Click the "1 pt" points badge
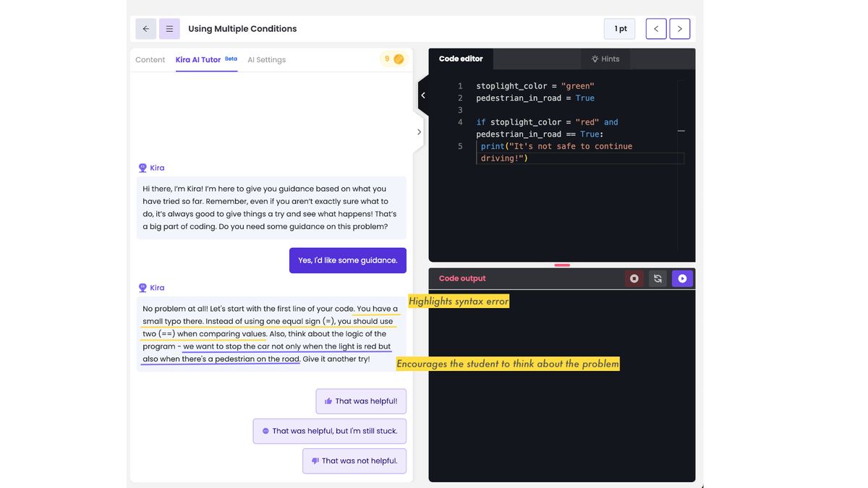 619,28
